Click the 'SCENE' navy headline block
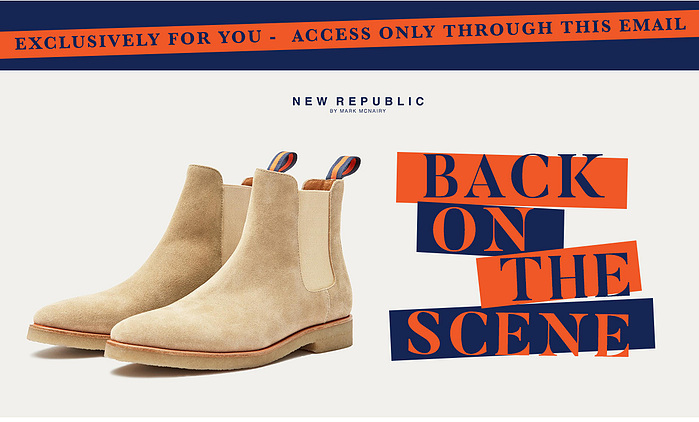The height and width of the screenshot is (422, 699). (x=522, y=329)
